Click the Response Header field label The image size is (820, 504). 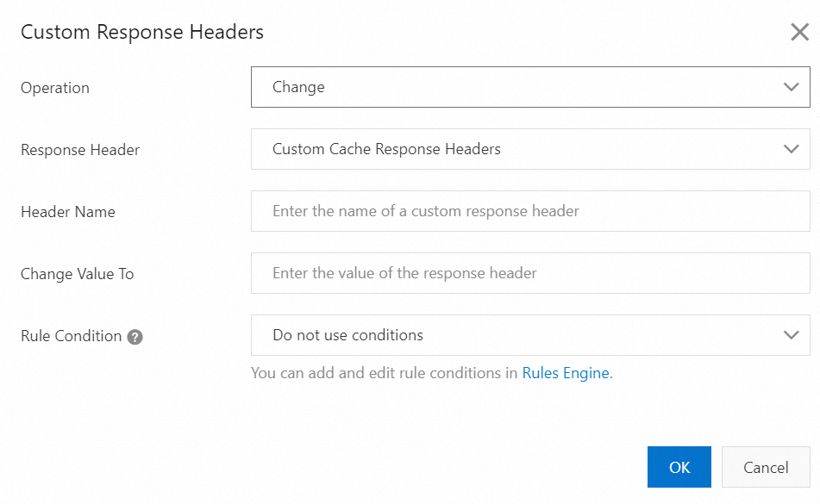pos(80,150)
